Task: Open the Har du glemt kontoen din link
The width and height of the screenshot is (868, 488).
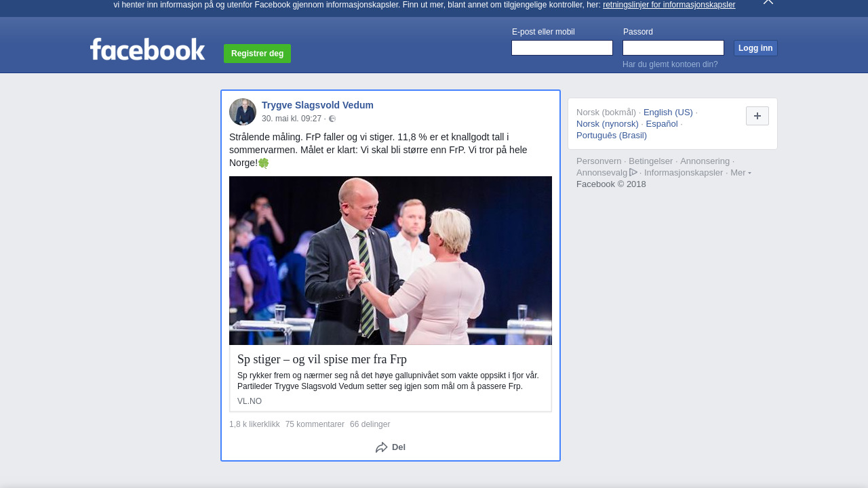Action: tap(670, 64)
